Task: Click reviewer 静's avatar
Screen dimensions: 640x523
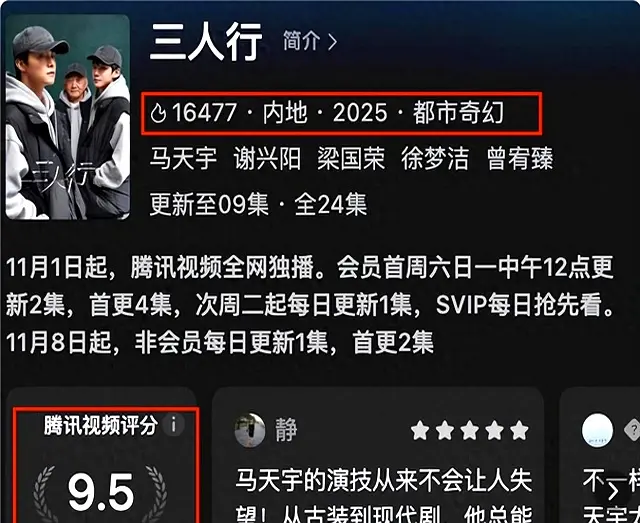Action: [x=250, y=430]
